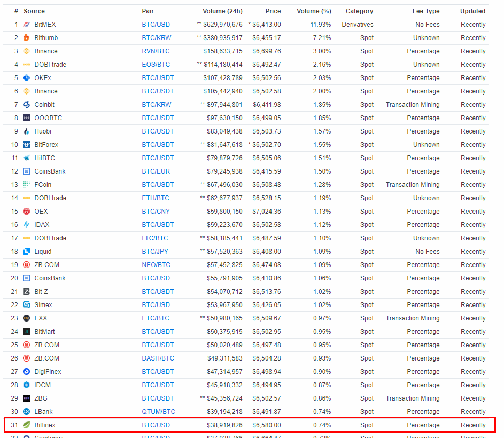504x438 pixels.
Task: Open the BTC/JPY pair link
Action: 156,252
